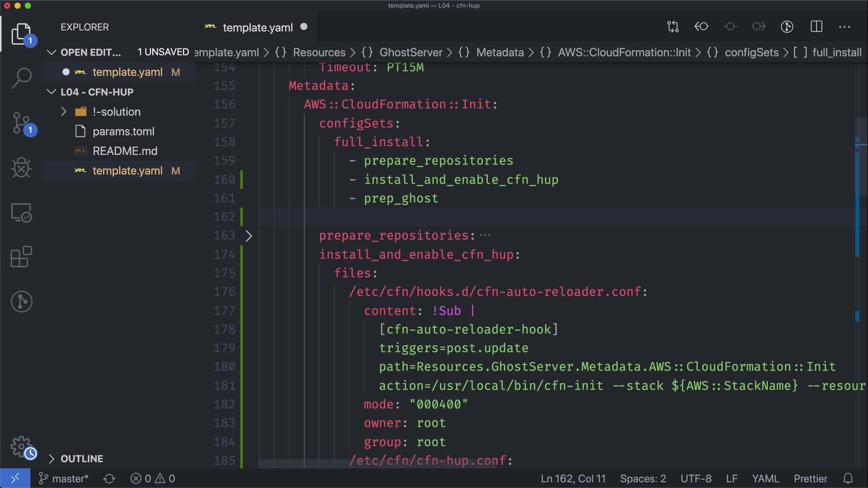Image resolution: width=868 pixels, height=488 pixels.
Task: Open the Run and Debug view
Action: pyautogui.click(x=21, y=168)
